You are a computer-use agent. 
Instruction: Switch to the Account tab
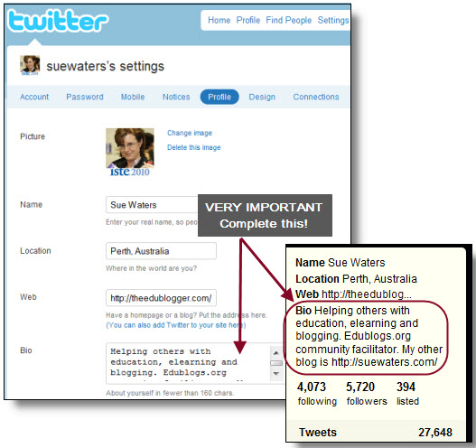pos(34,97)
